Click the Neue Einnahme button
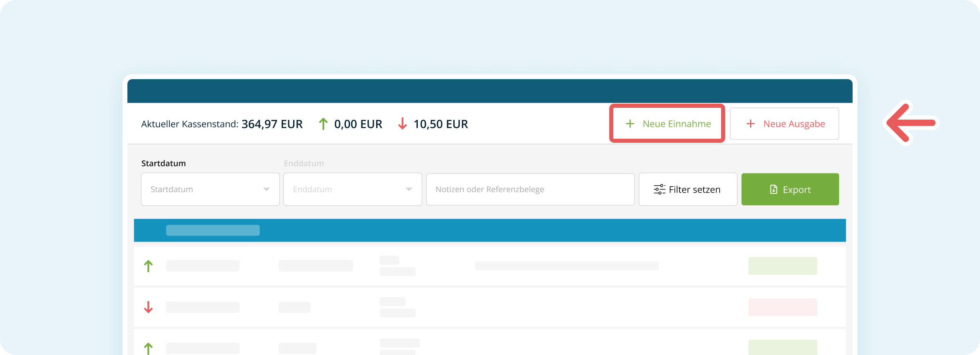Viewport: 980px width, 355px height. coord(667,124)
